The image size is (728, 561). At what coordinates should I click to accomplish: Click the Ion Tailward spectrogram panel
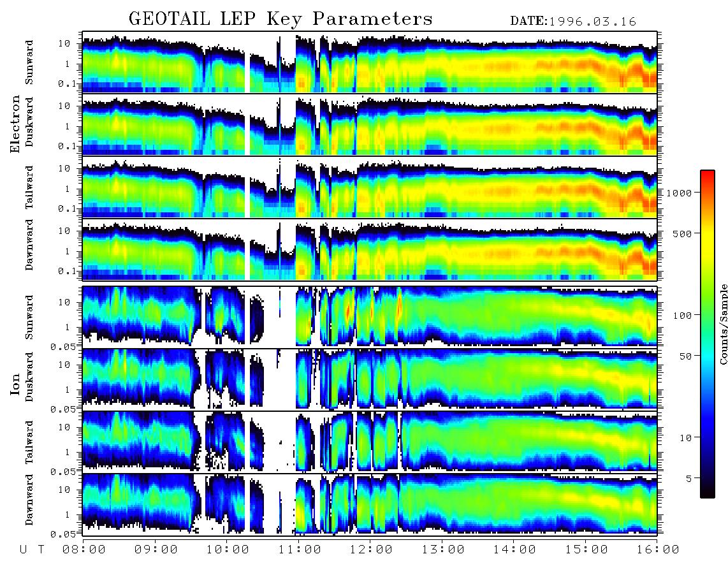[x=370, y=442]
